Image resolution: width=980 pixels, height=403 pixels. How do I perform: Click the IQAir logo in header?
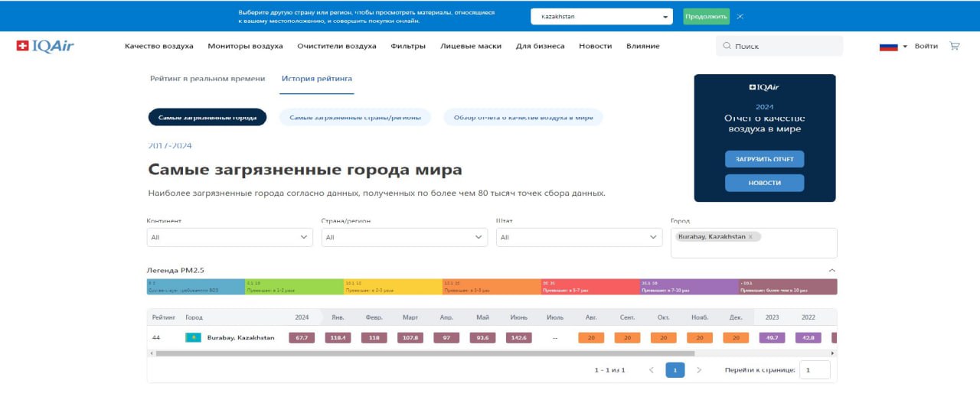(45, 46)
